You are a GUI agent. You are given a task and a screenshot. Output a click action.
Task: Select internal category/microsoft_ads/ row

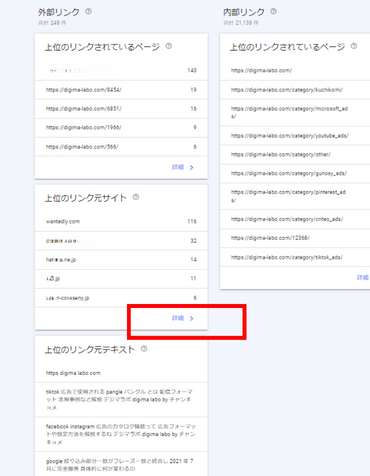[295, 113]
